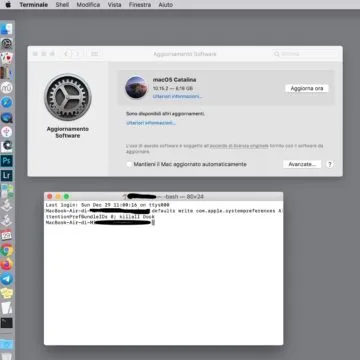Go forward in System Preferences toolbar
Screen dimensions: 360x360
77,54
